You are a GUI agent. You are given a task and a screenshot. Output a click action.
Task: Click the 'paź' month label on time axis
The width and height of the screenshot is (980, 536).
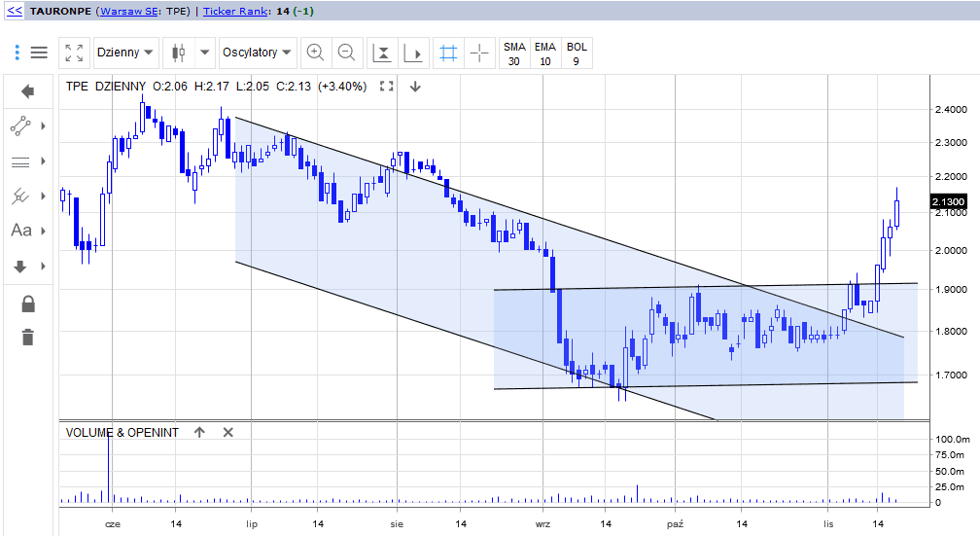675,524
